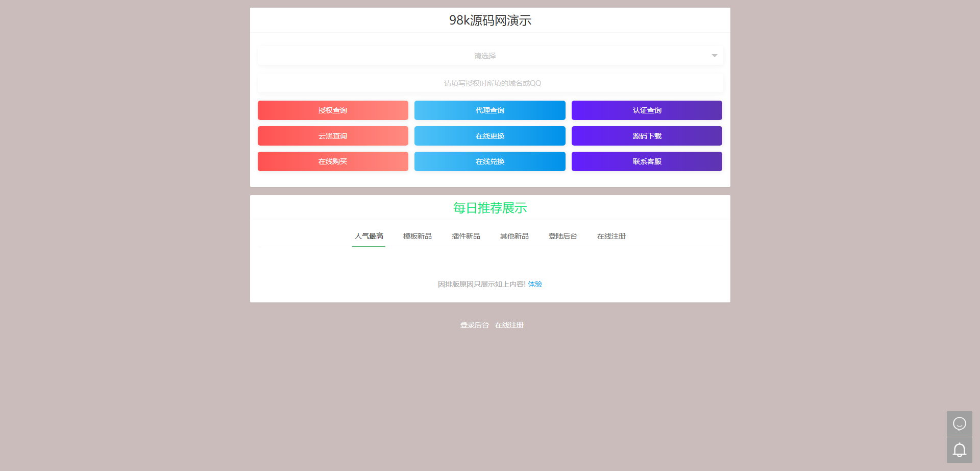Select the 在线购买 button
The image size is (980, 471).
pos(333,161)
